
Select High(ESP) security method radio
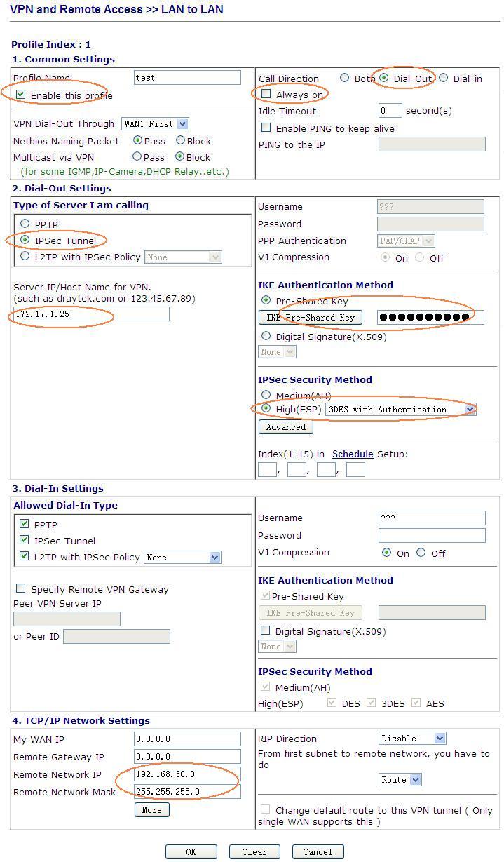(266, 408)
